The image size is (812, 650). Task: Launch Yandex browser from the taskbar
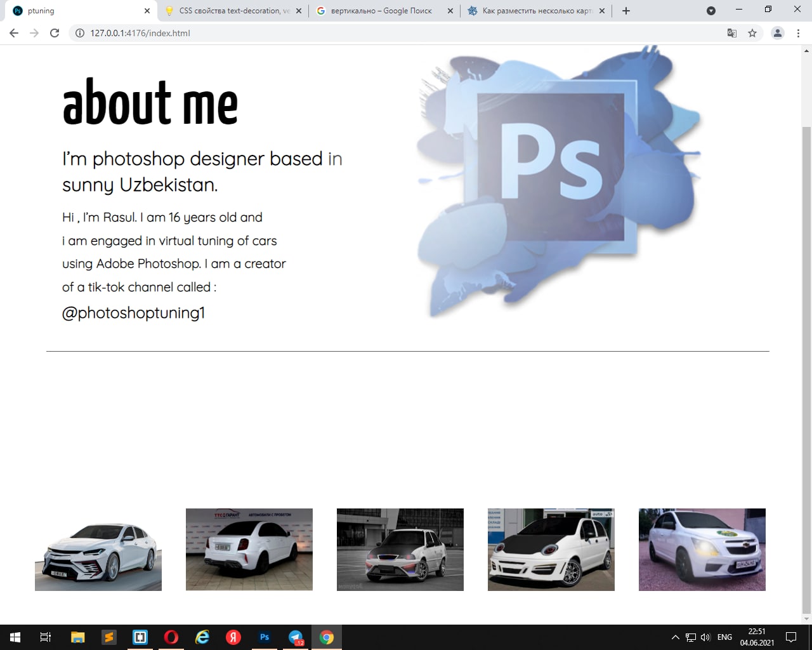click(x=233, y=637)
